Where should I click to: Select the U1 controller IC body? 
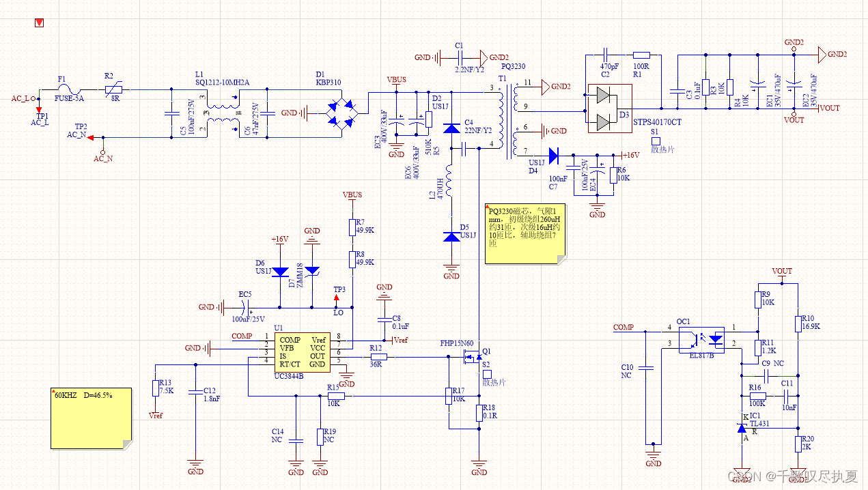click(303, 353)
